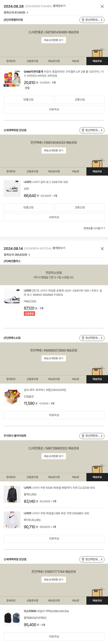
Task: Click 전체상품 다시담기 link
Action: tap(94, 228)
